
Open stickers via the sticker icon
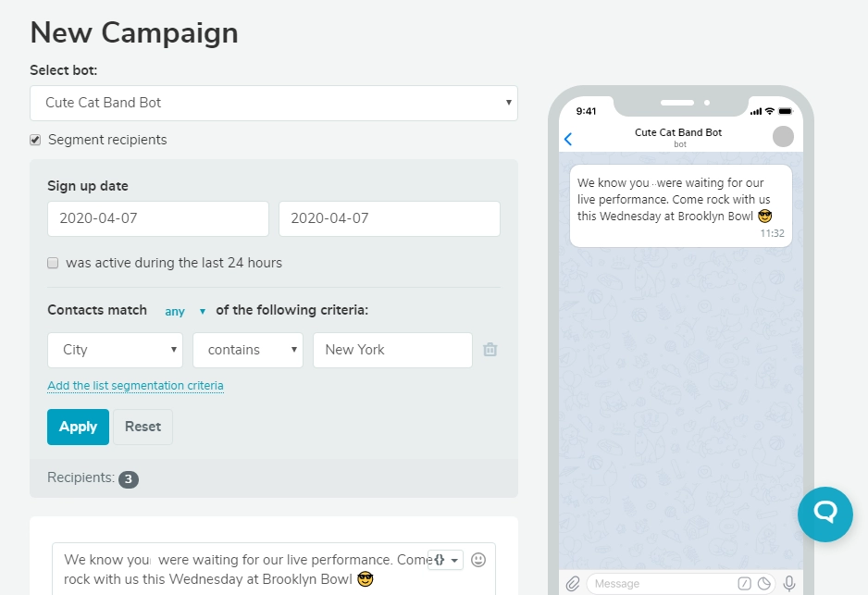(764, 583)
